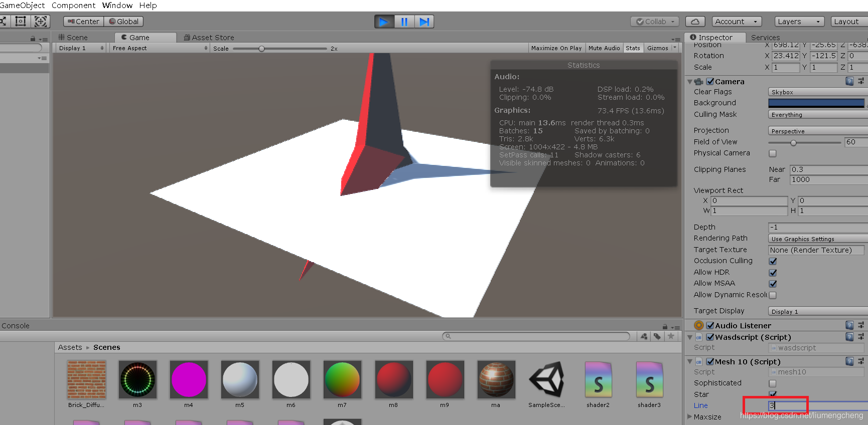This screenshot has height=425, width=868.
Task: Open the Culling Mask dropdown
Action: click(818, 115)
